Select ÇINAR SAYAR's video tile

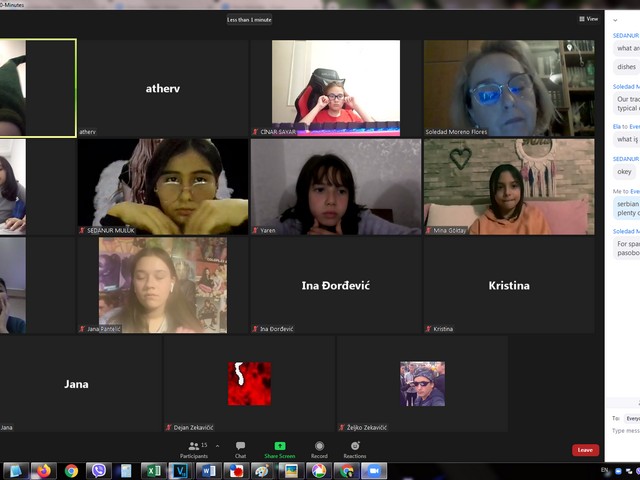click(x=336, y=88)
